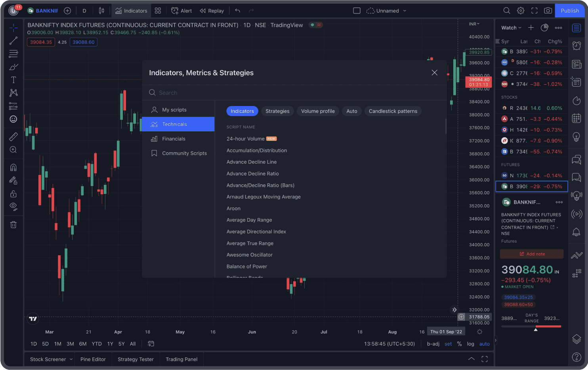
Task: Open the candle chart style menu
Action: click(x=101, y=11)
